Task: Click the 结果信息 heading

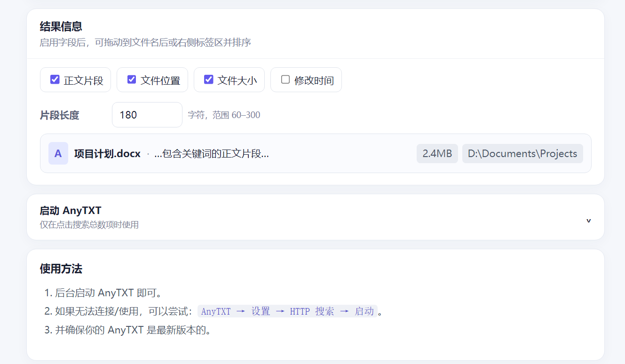Action: click(61, 26)
